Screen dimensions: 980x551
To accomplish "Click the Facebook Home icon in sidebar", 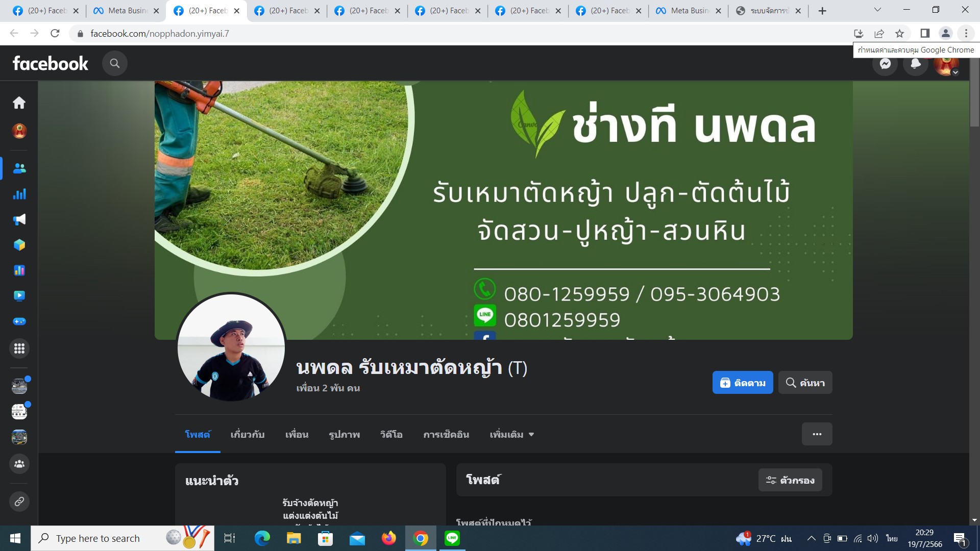I will coord(19,103).
